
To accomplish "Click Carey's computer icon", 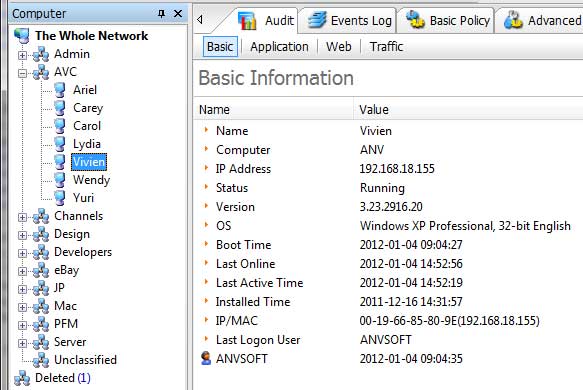I will click(60, 108).
